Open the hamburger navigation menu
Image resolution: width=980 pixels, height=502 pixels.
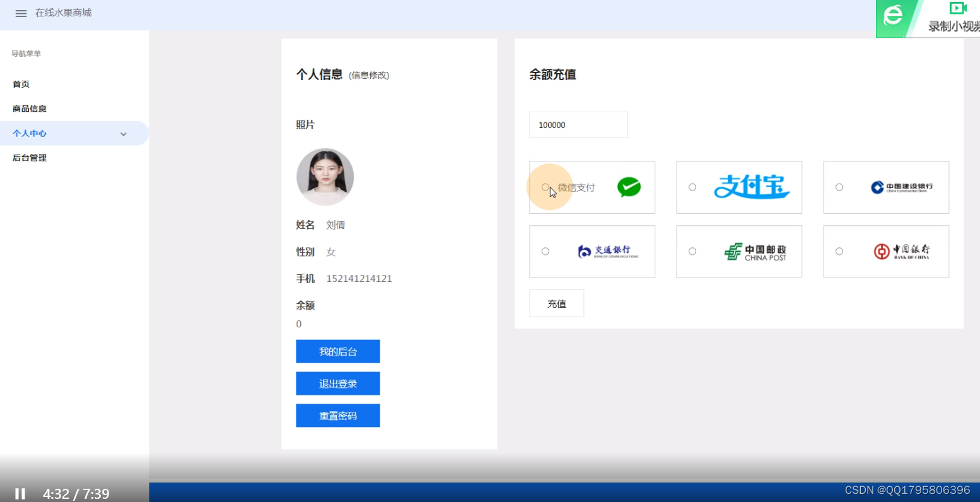(x=21, y=13)
